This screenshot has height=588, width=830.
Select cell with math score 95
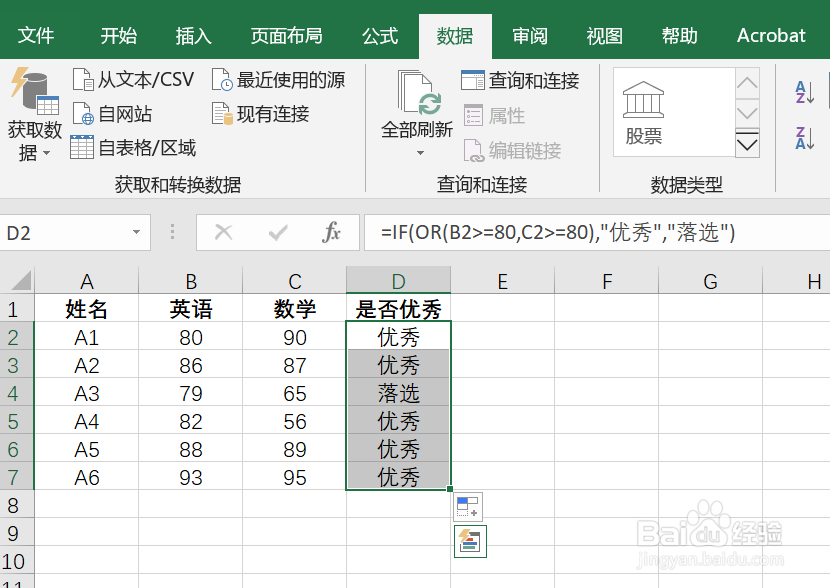[295, 477]
